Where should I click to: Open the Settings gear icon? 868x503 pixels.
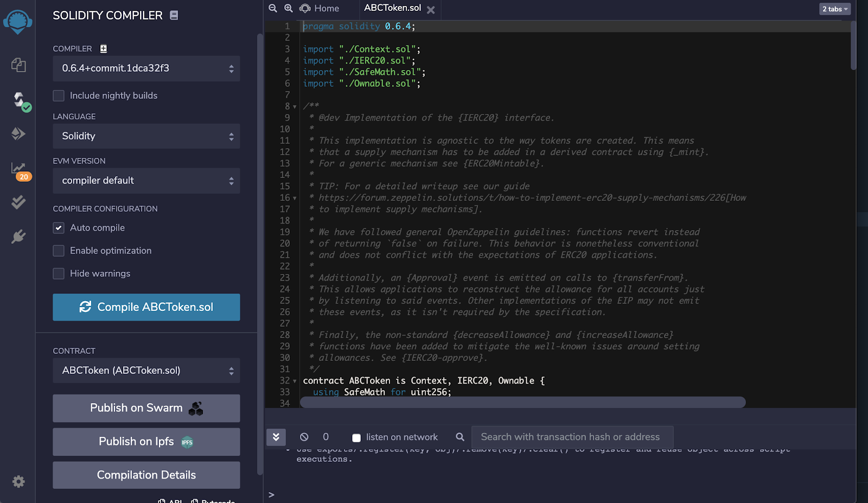[18, 481]
